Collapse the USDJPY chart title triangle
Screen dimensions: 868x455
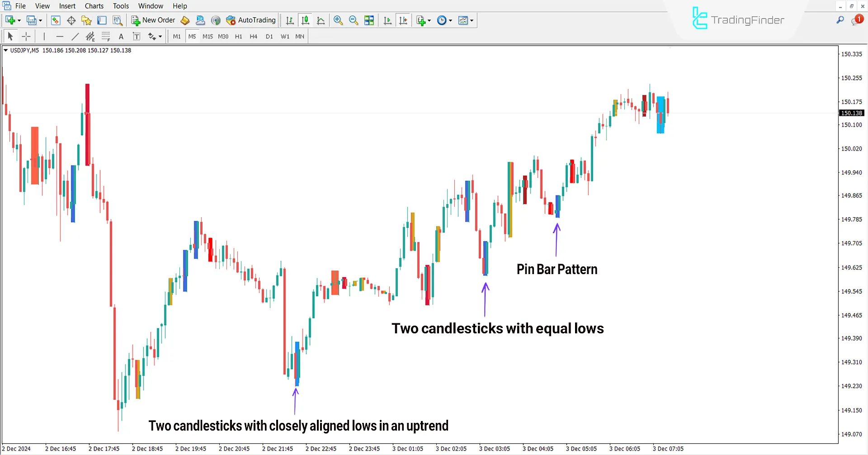(x=6, y=50)
